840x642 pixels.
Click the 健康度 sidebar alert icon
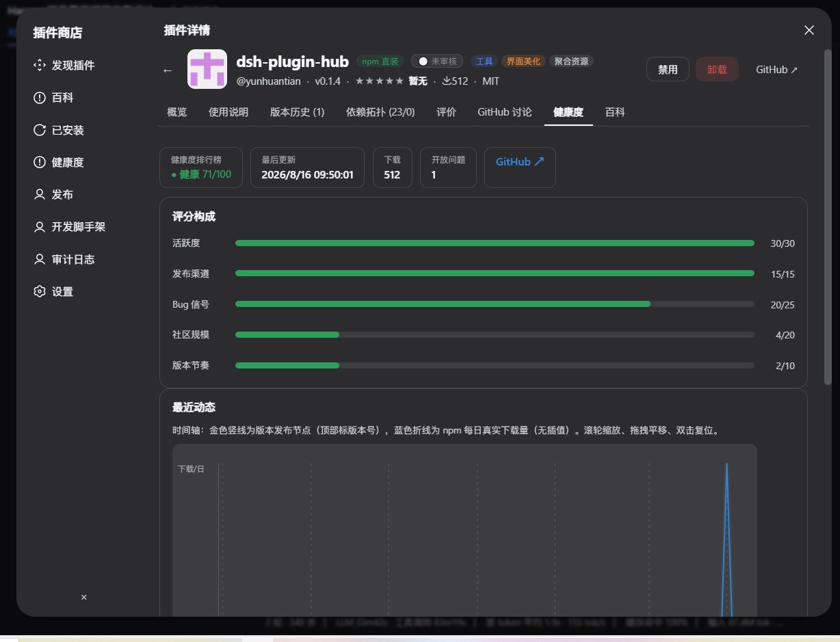(40, 162)
